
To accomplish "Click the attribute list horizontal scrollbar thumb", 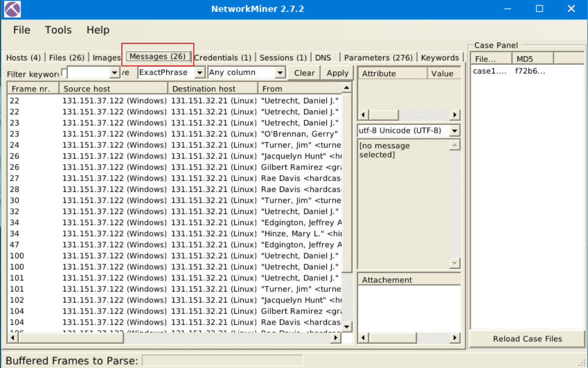I will tap(383, 115).
